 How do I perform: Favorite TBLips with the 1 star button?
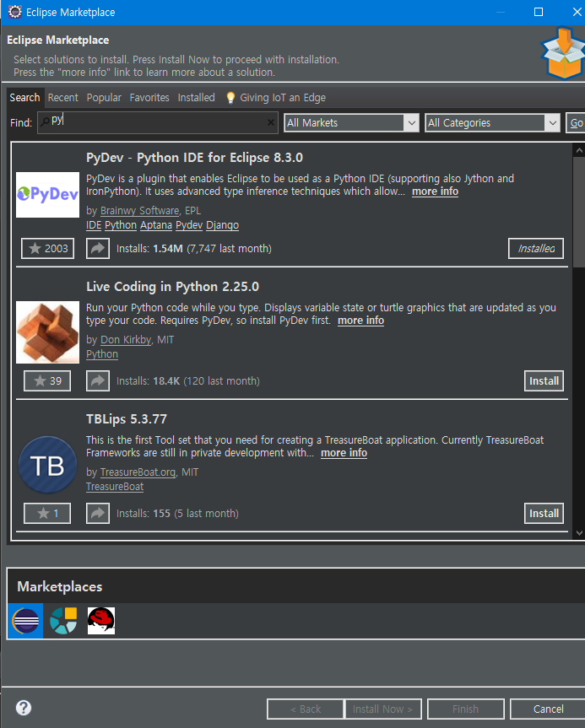47,513
